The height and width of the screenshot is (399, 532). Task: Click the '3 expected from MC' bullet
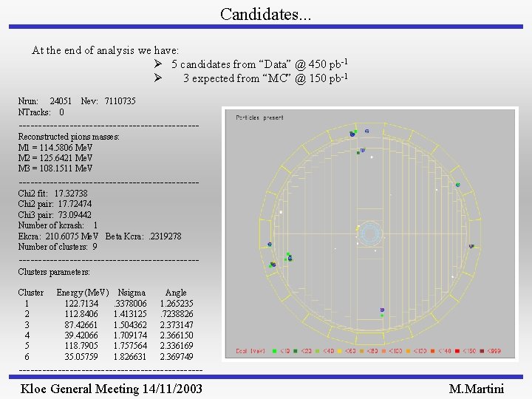pos(265,78)
